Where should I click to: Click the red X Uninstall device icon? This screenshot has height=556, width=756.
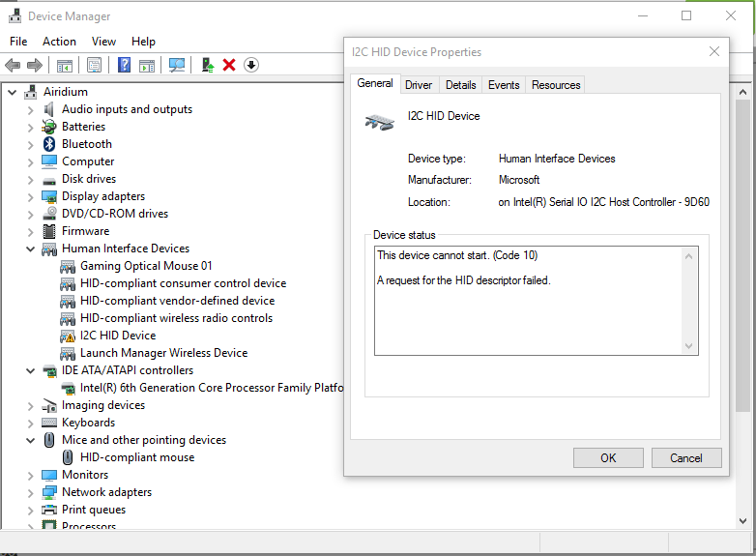click(x=229, y=65)
